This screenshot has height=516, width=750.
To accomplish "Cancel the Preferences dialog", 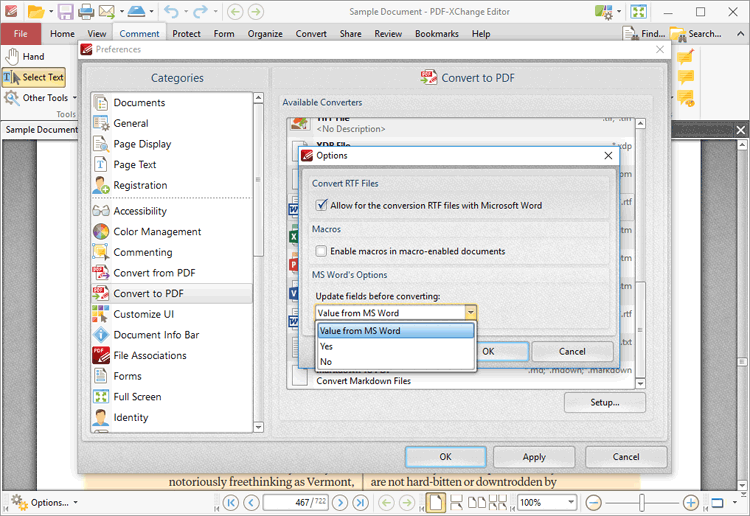I will (626, 457).
